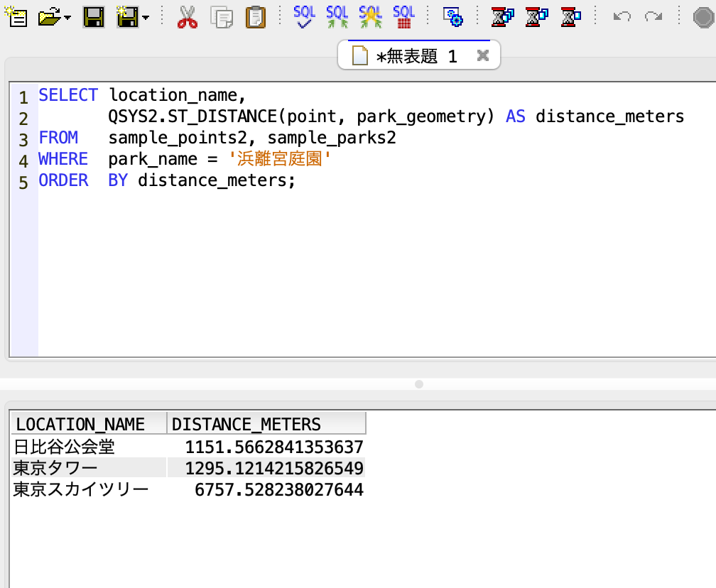Screen dimensions: 716x588
Task: Save the script with the floppy disk icon
Action: click(x=94, y=16)
